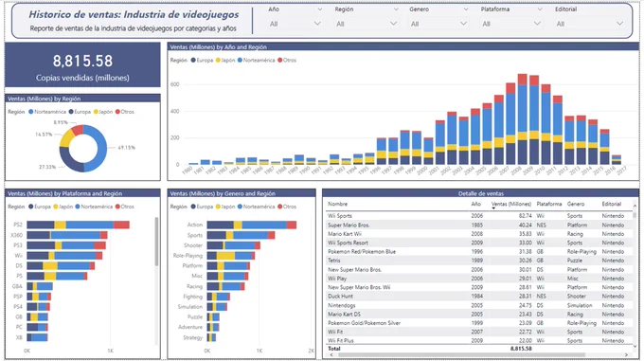Select the Mario Kart Wii name cell

tap(345, 234)
